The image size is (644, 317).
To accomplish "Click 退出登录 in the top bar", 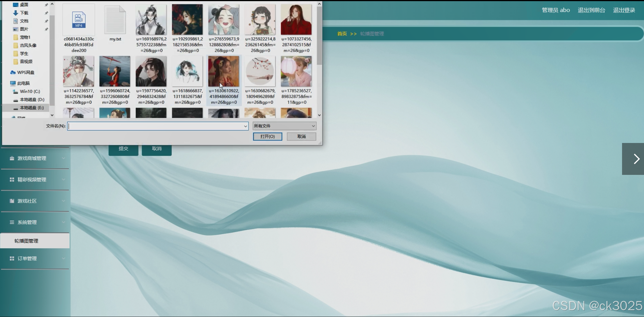I will [x=624, y=10].
